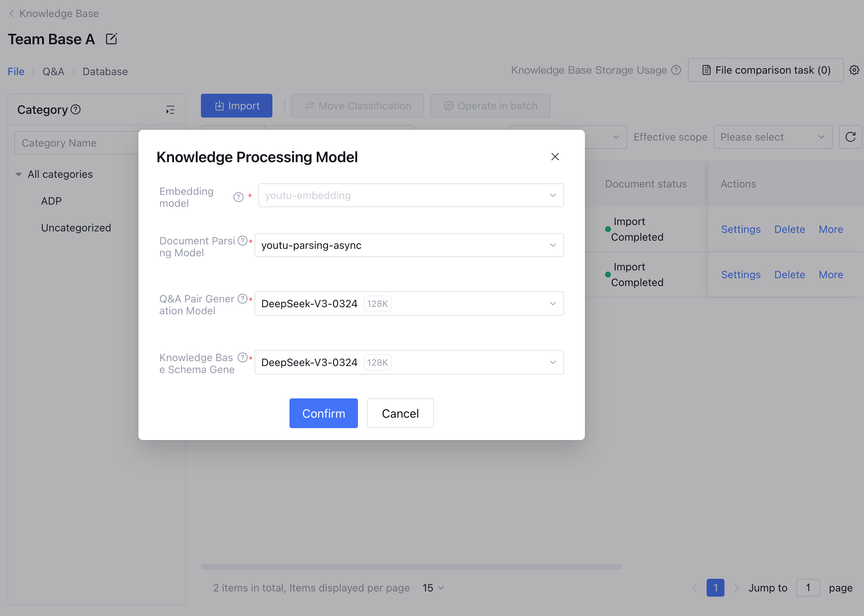The height and width of the screenshot is (616, 864).
Task: Open the settings gear next to File comparison task
Action: click(854, 70)
